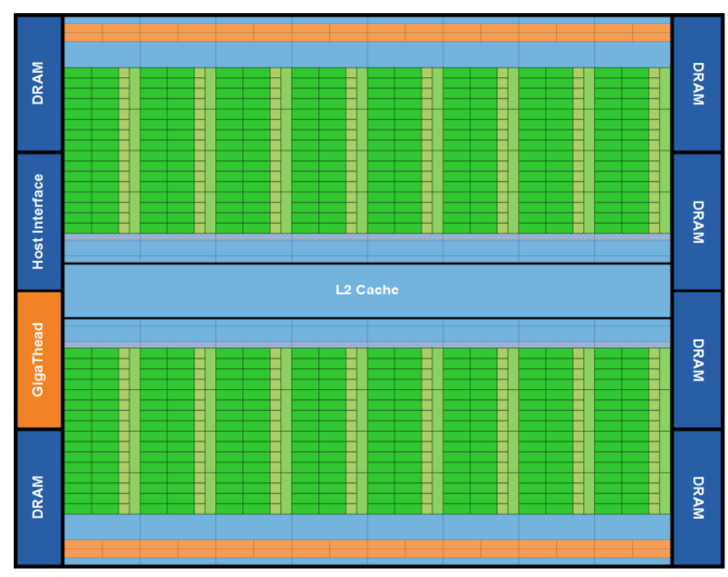Select the light blue band just below L2 Cache
The height and width of the screenshot is (577, 728).
[367, 330]
